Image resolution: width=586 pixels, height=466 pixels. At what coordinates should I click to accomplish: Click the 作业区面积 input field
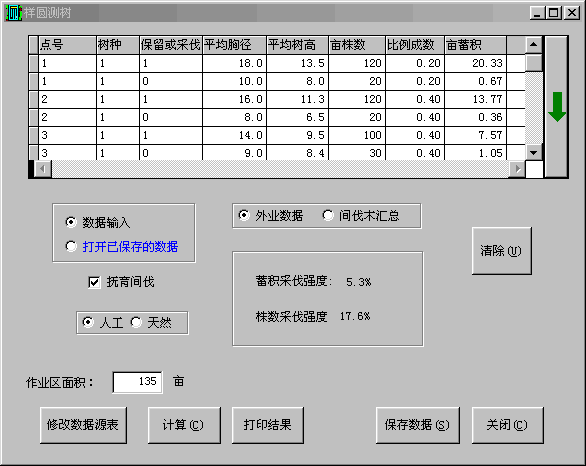click(138, 382)
